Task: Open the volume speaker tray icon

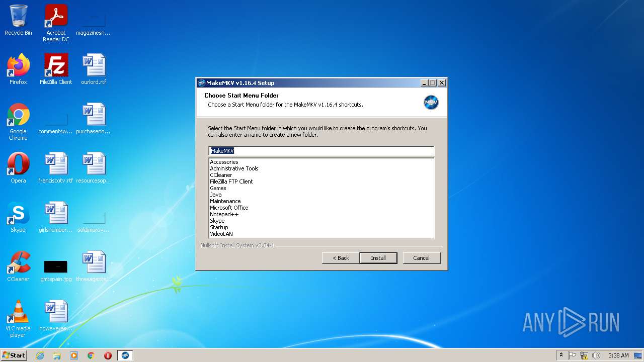Action: 596,355
